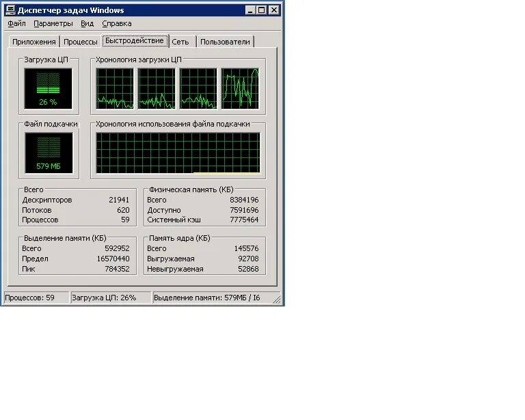Screen dimensions: 525x420
Task: Click the Хронология загрузки ЦП label
Action: tap(139, 60)
